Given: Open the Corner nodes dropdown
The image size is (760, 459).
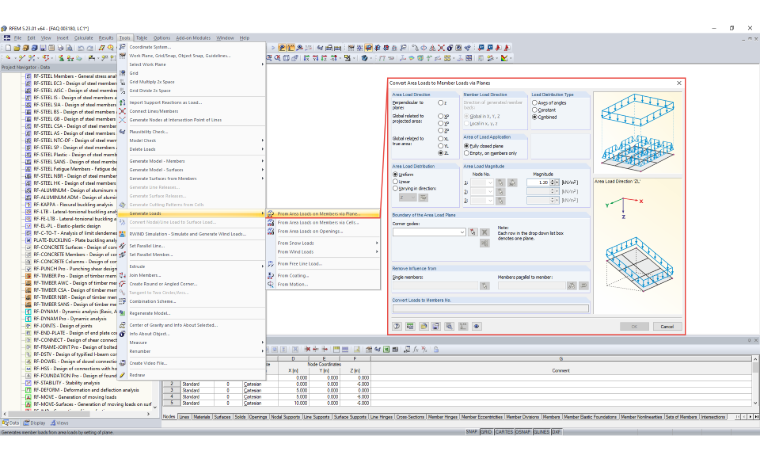Looking at the screenshot, I should [462, 232].
